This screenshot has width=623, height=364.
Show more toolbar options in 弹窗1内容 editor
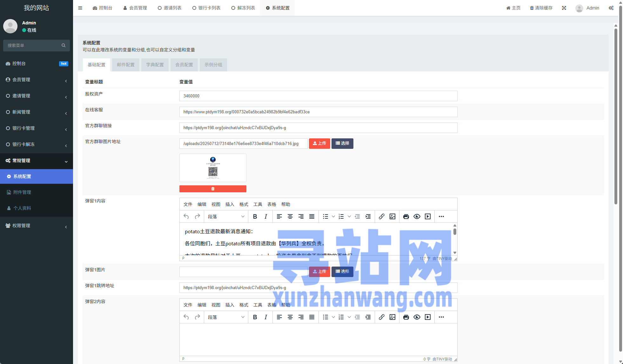pyautogui.click(x=441, y=216)
